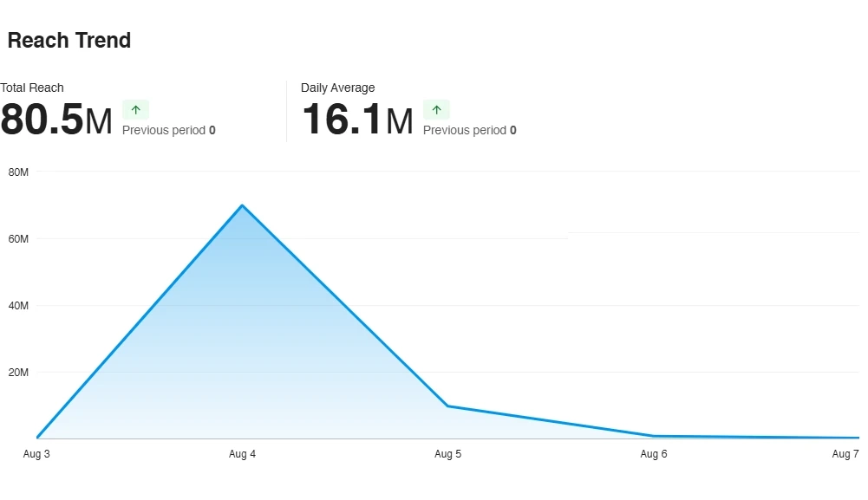Click the chart peak at Aug 4

point(242,205)
